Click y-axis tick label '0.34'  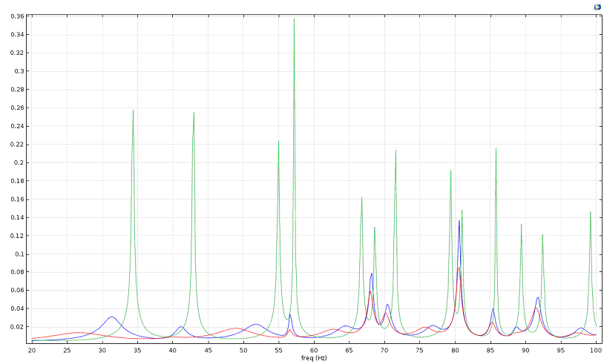[x=17, y=35]
